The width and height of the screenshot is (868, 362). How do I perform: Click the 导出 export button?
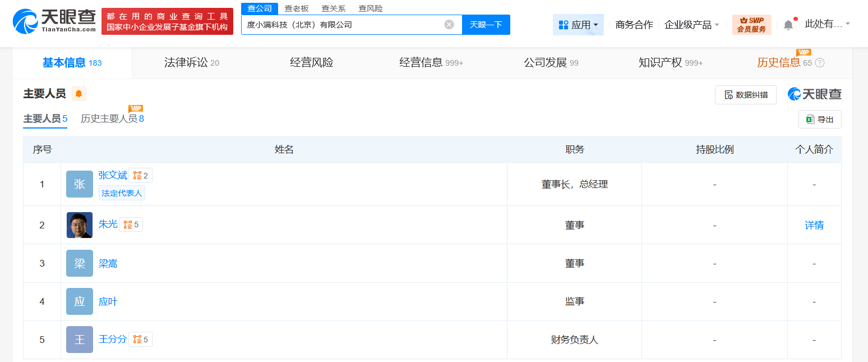(820, 120)
